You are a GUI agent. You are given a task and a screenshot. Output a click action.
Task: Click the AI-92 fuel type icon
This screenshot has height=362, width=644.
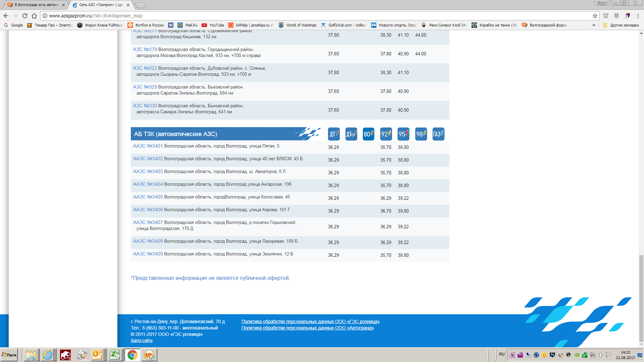coord(386,134)
